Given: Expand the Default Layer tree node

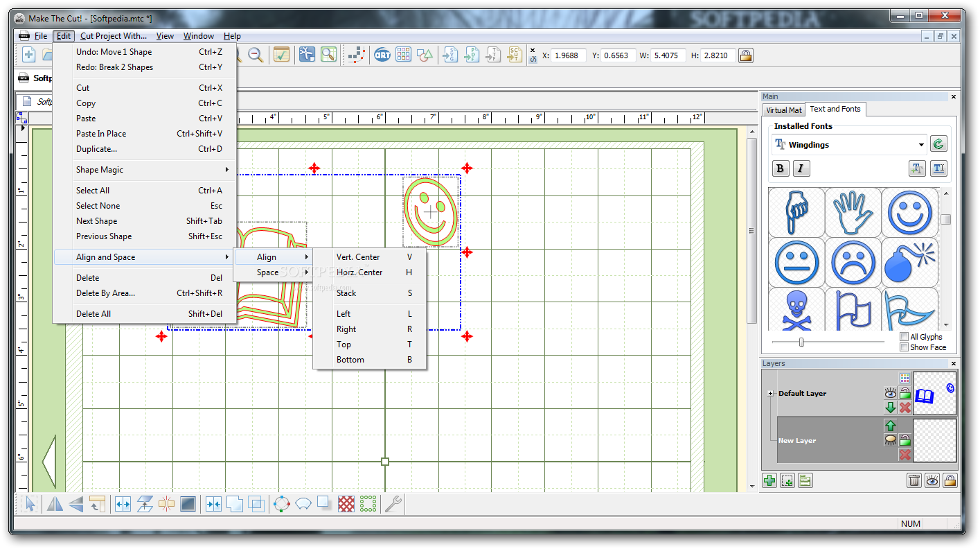Looking at the screenshot, I should [770, 393].
